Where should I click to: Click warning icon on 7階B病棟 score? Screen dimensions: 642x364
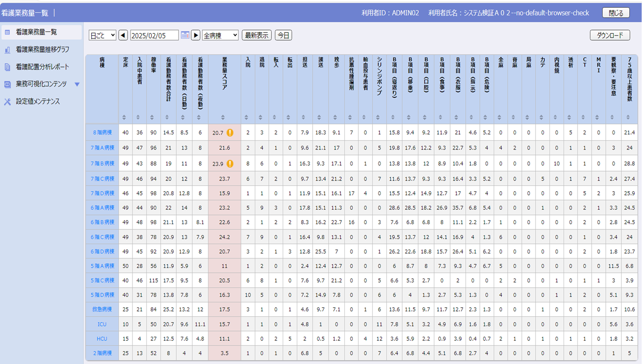[230, 164]
